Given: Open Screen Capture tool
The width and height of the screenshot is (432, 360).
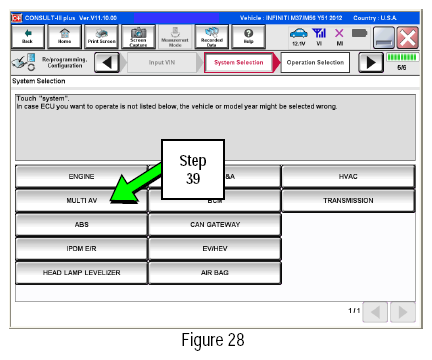Looking at the screenshot, I should point(138,36).
